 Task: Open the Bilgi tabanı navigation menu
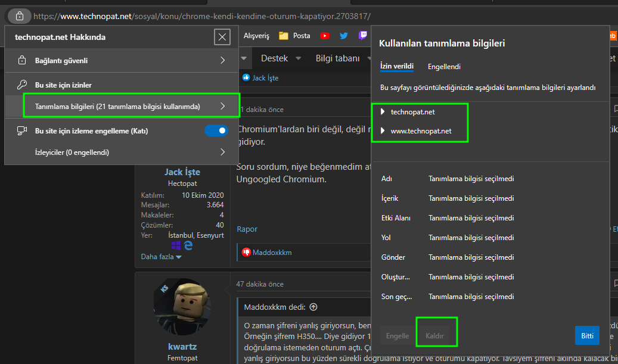pyautogui.click(x=337, y=58)
